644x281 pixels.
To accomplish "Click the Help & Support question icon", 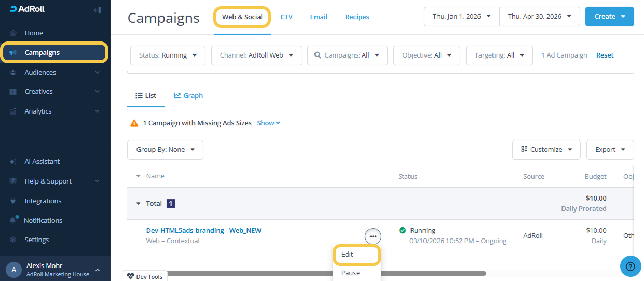I will [x=13, y=181].
